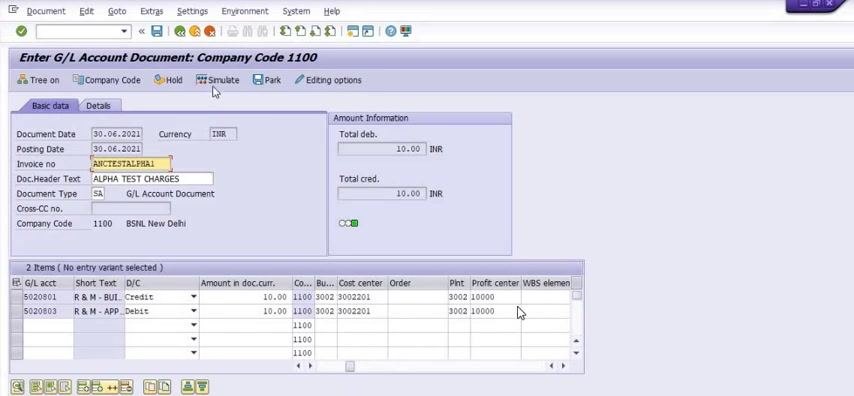Screen dimensions: 854x396
Task: Click into the Invoice no field
Action: (131, 164)
